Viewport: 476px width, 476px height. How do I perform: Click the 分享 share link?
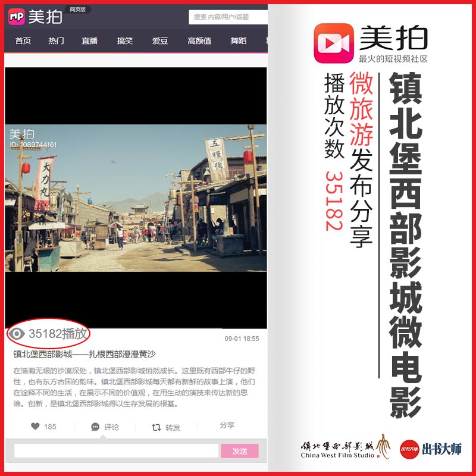coord(227,425)
